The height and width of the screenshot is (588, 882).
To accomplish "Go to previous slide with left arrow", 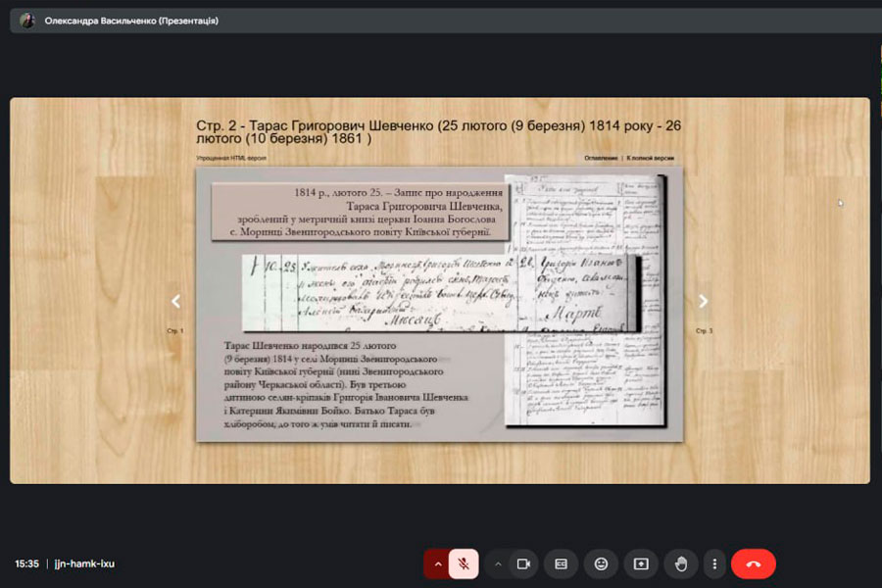I will (x=176, y=302).
